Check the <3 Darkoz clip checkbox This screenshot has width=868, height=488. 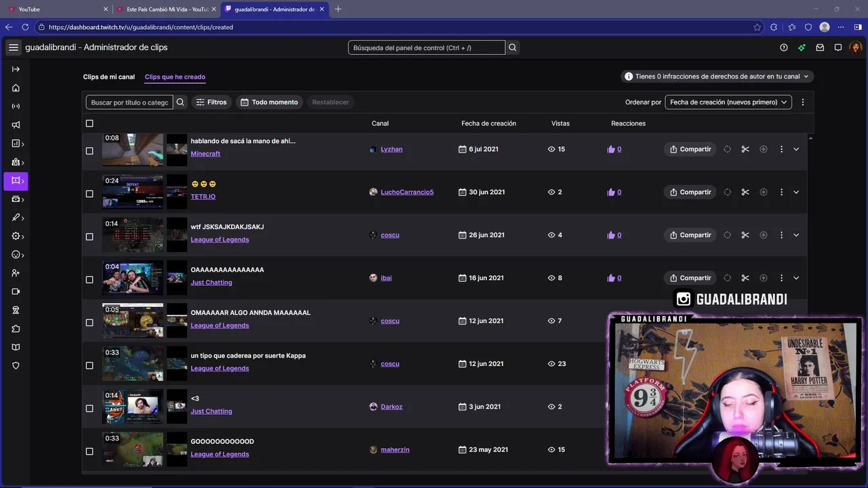point(90,409)
